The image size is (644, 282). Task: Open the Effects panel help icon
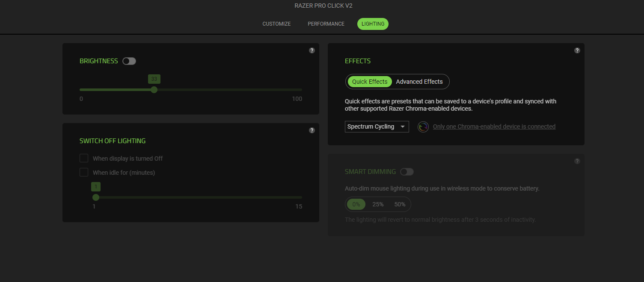tap(577, 50)
